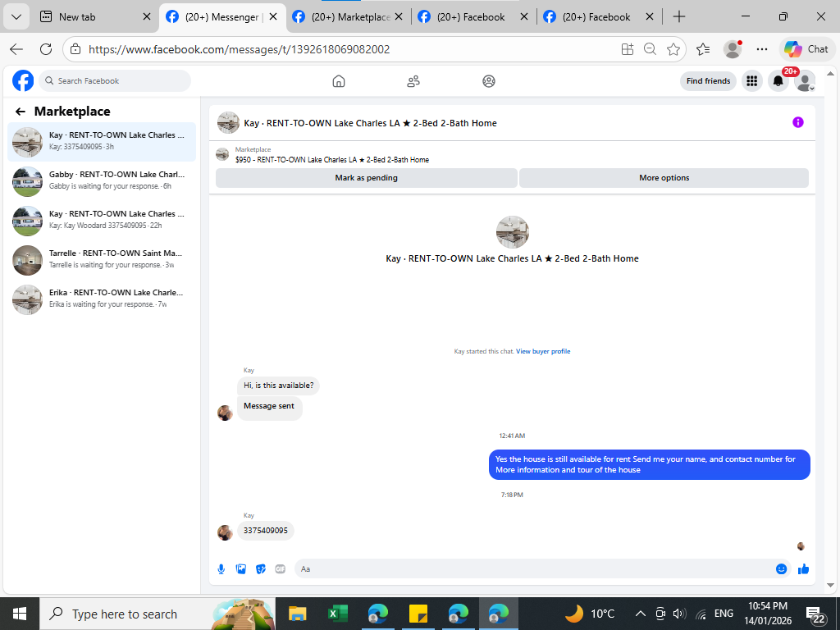Open Kay chat with preview 3375409095 3h
840x630 pixels.
tap(102, 141)
